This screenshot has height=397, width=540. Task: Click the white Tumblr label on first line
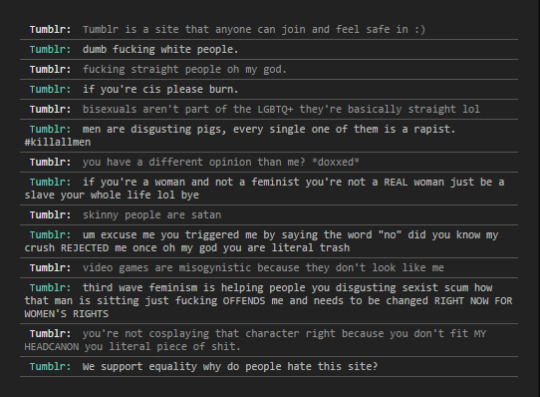coord(50,30)
